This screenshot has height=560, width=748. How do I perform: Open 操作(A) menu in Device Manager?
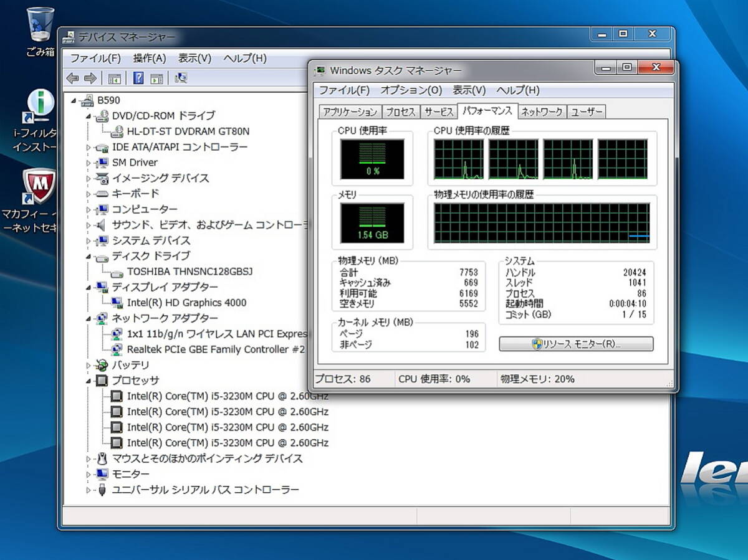click(x=150, y=59)
